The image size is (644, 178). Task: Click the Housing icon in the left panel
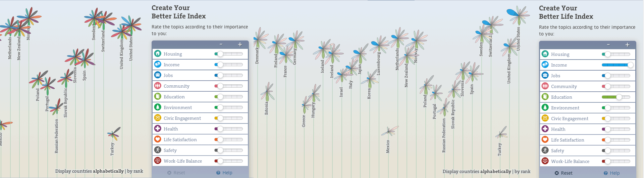(158, 54)
